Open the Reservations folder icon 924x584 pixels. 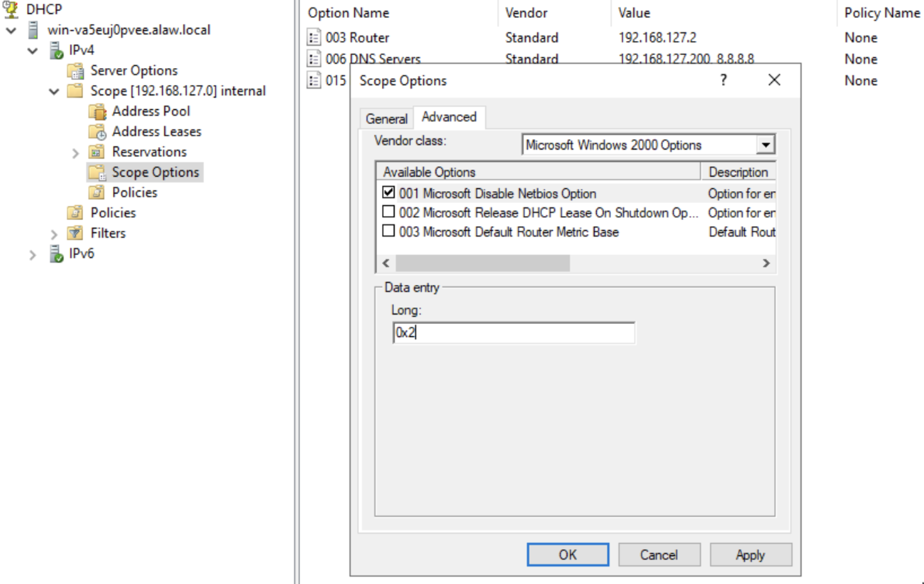pyautogui.click(x=97, y=152)
